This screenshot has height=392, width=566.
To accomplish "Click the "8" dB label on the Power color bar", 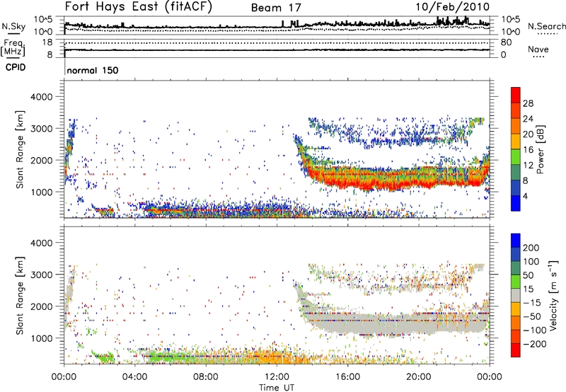I will coord(525,181).
